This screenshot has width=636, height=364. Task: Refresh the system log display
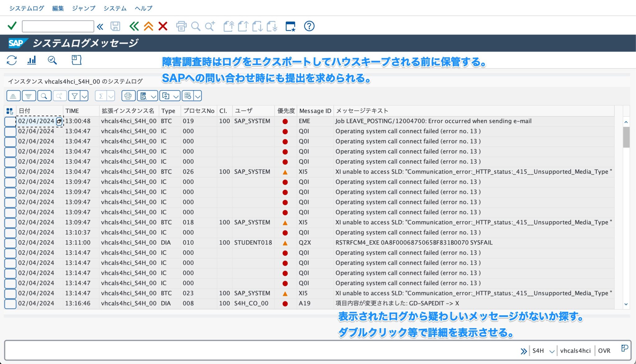pyautogui.click(x=12, y=60)
